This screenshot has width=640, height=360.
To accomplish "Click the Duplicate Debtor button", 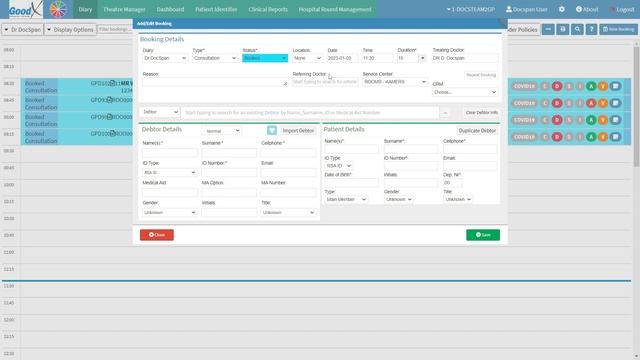I will tap(477, 131).
